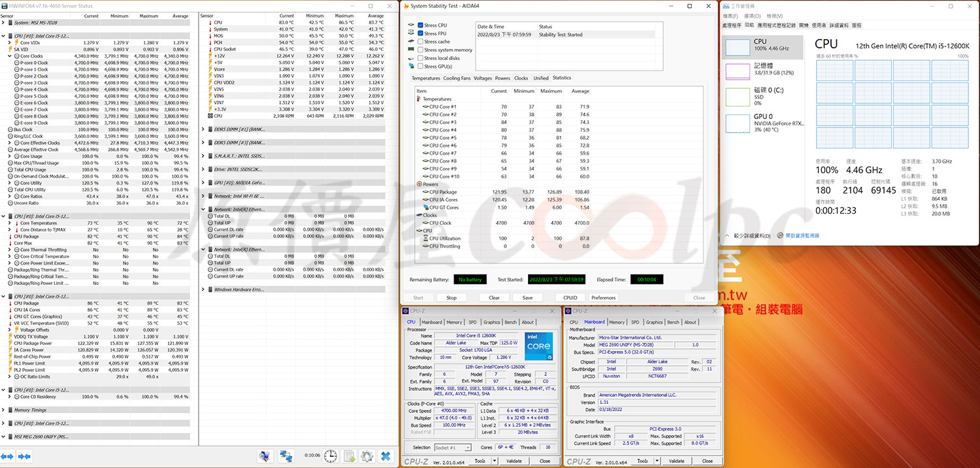Switch to Voltages tab in AIDA64
The width and height of the screenshot is (980, 468).
pyautogui.click(x=483, y=78)
